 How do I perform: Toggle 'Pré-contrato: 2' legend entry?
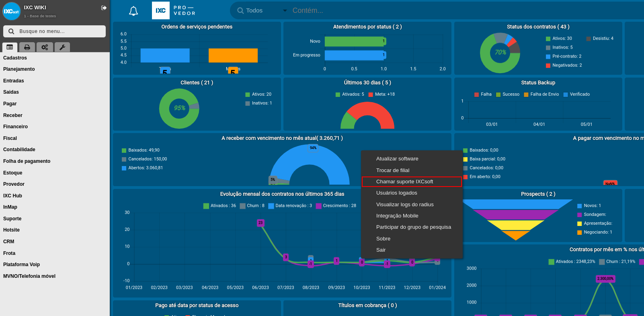point(564,57)
